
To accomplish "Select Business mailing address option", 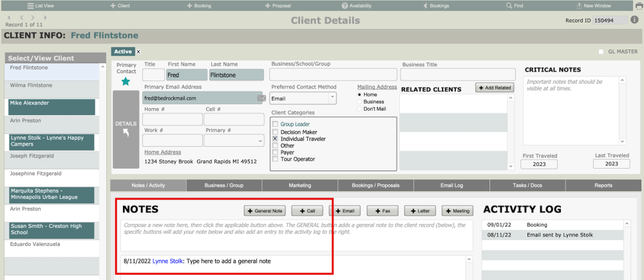I will coord(360,102).
